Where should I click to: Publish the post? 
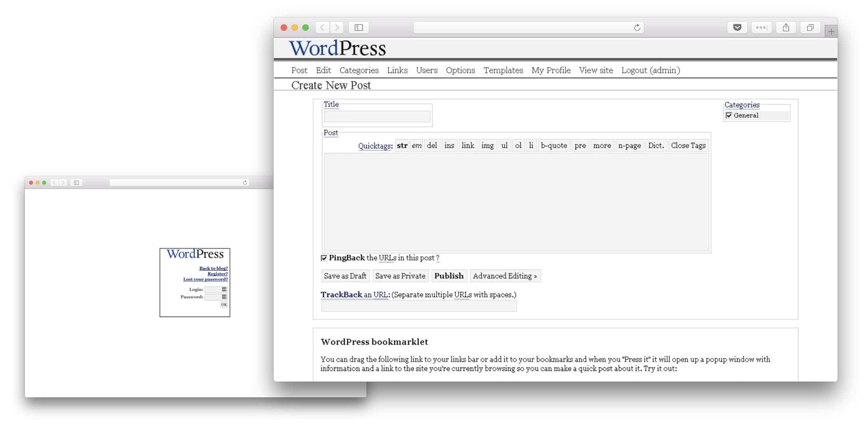(449, 276)
